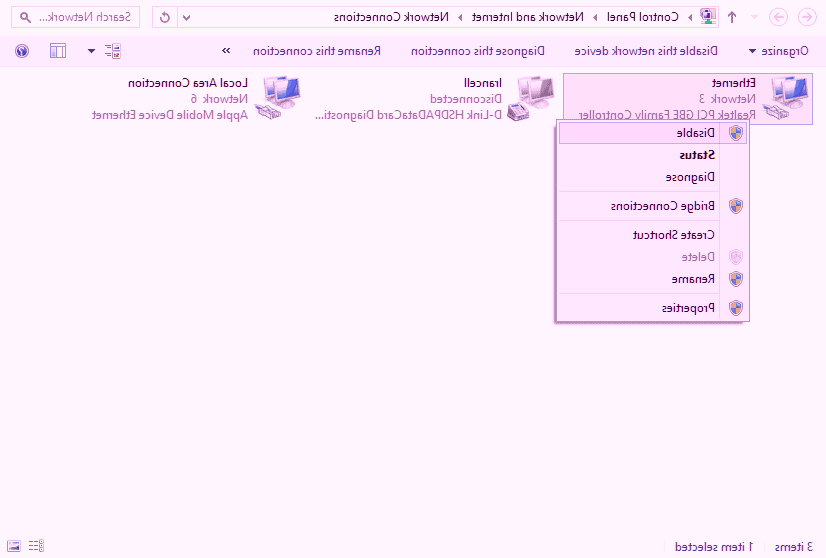Open the view options dropdown arrow

[x=92, y=50]
